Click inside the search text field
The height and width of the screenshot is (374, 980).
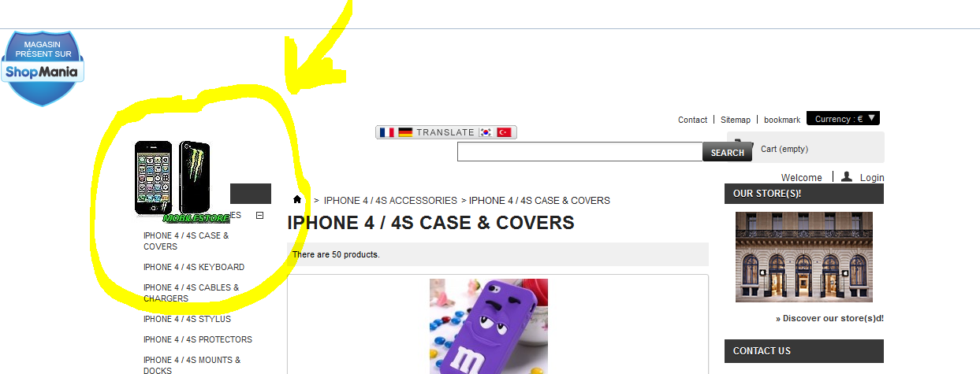[x=579, y=151]
